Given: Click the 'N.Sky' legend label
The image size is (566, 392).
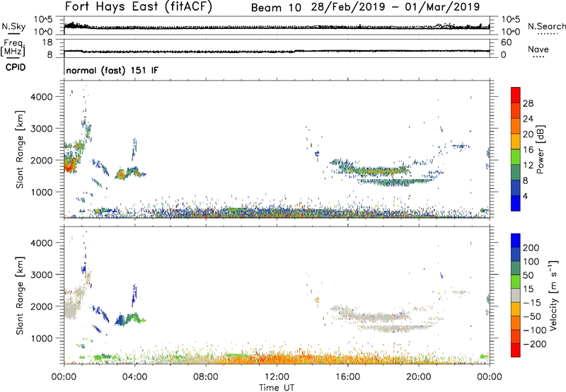Looking at the screenshot, I should (x=13, y=26).
